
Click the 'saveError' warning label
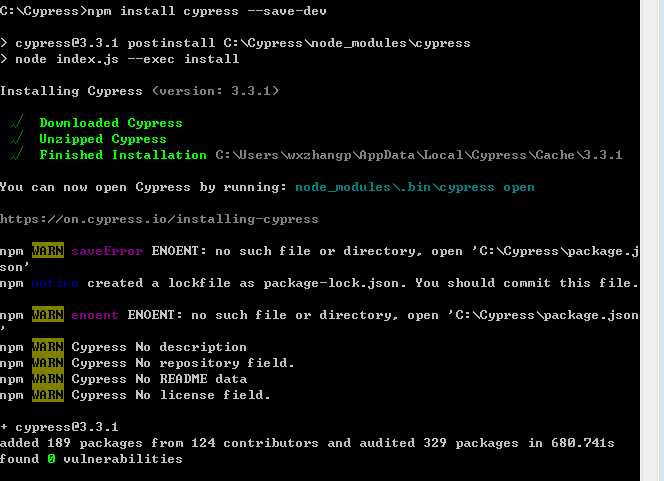[107, 251]
